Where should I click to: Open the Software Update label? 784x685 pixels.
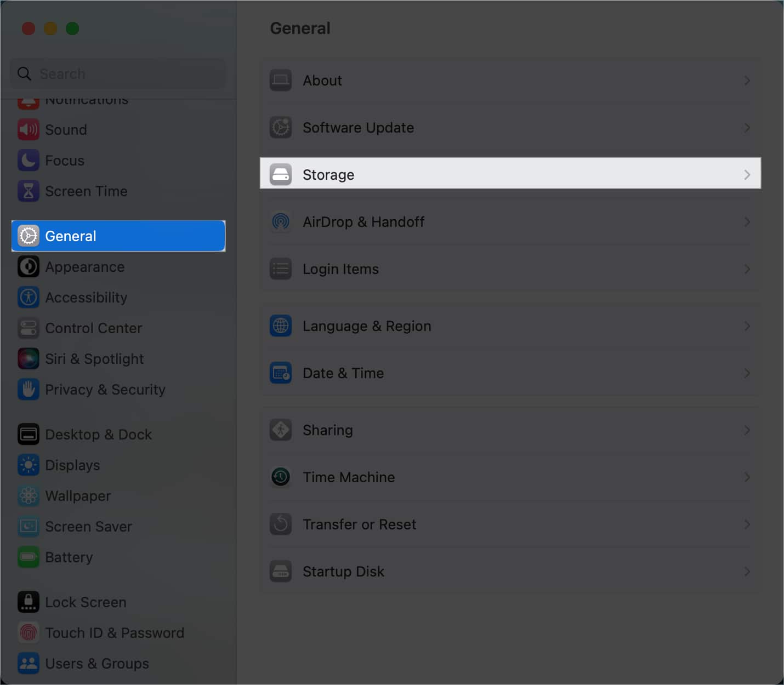[x=359, y=128]
